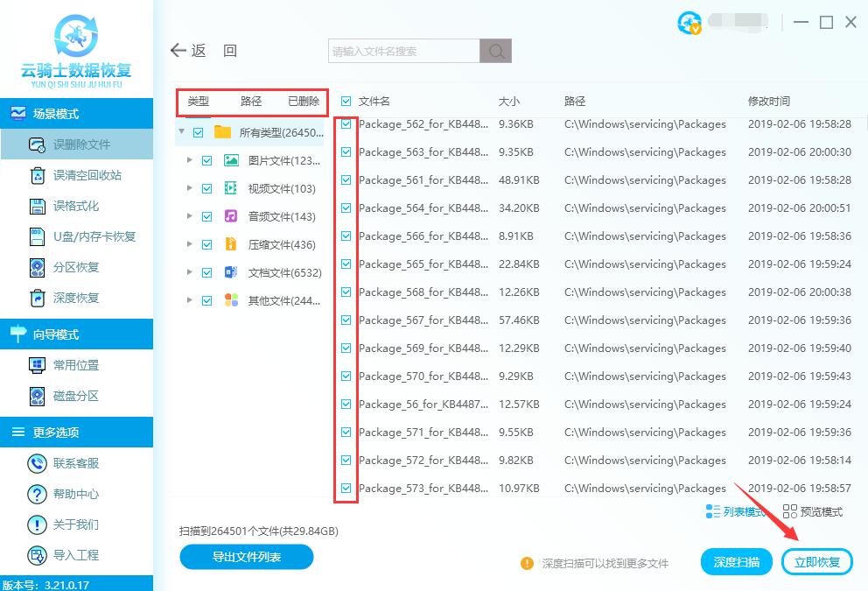The image size is (868, 591).
Task: Select the 常用位置 monitor icon
Action: tap(37, 366)
